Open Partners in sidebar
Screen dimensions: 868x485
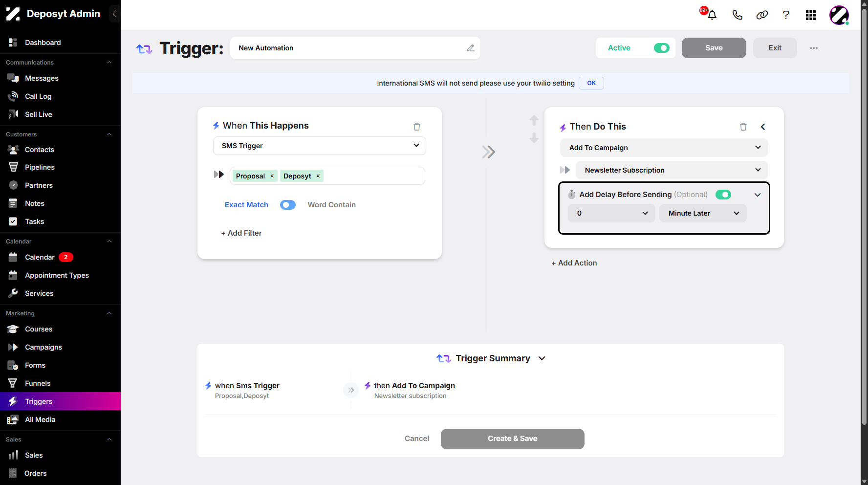tap(60, 185)
